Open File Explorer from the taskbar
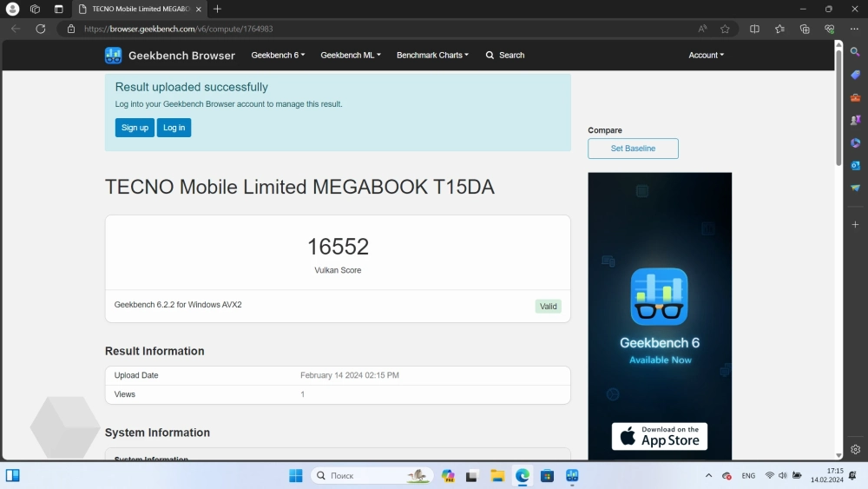The width and height of the screenshot is (868, 489). tap(497, 476)
